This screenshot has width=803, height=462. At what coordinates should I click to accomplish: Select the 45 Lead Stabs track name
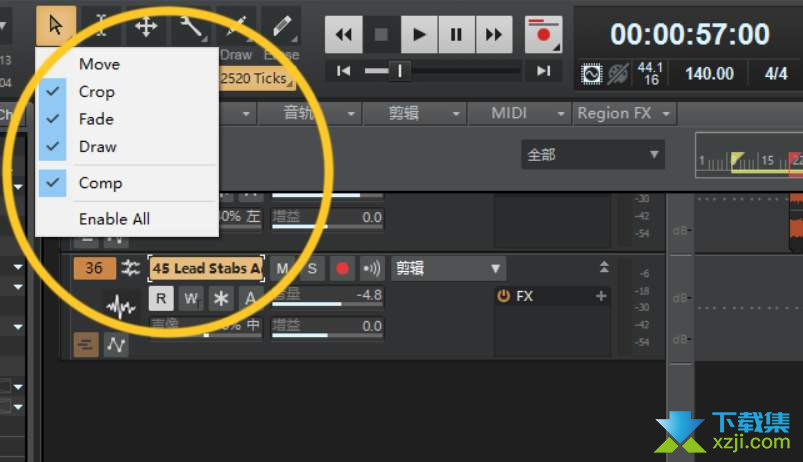206,268
